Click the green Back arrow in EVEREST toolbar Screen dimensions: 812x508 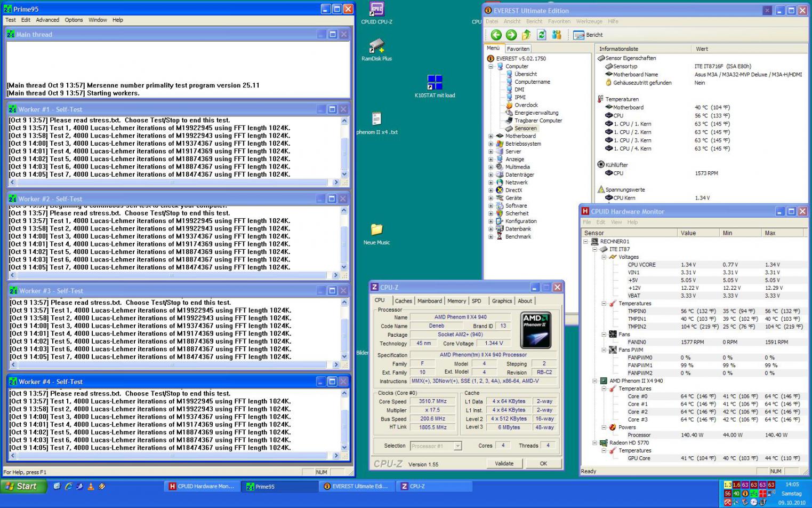pyautogui.click(x=496, y=35)
